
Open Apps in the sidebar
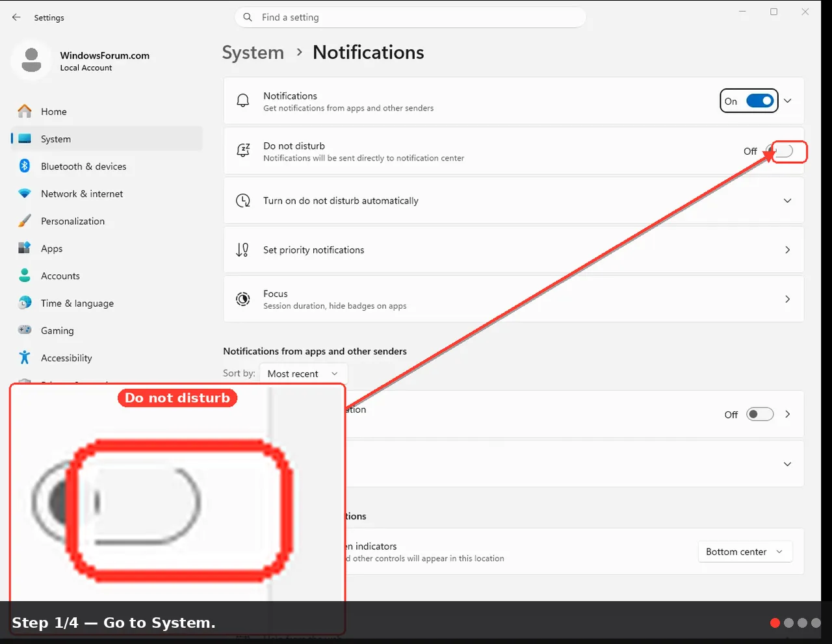52,248
